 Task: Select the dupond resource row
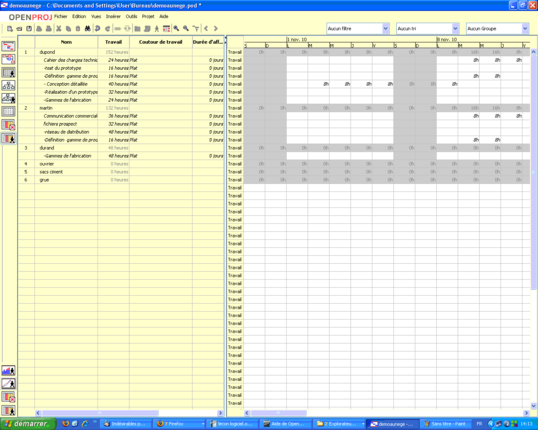point(121,52)
